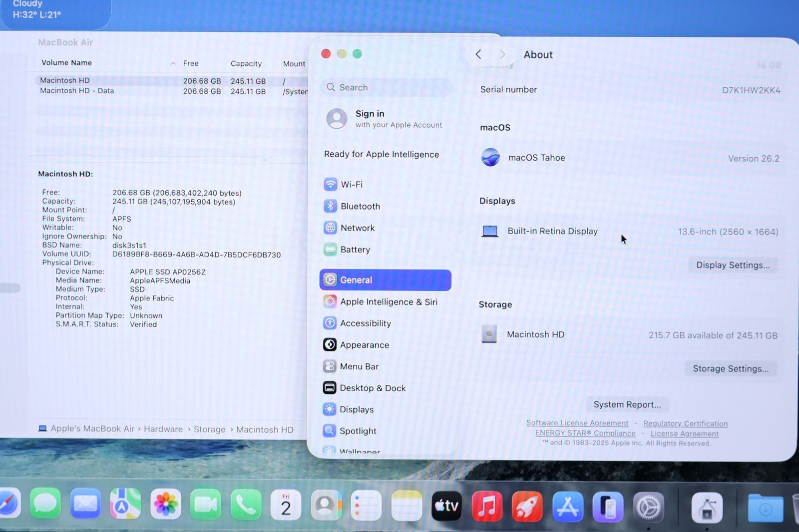Screen dimensions: 799x532
Task: Select Network in the sidebar
Action: click(x=357, y=228)
